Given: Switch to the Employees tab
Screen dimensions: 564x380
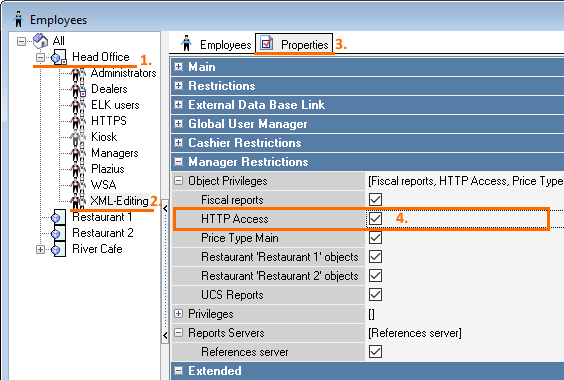Looking at the screenshot, I should [216, 44].
